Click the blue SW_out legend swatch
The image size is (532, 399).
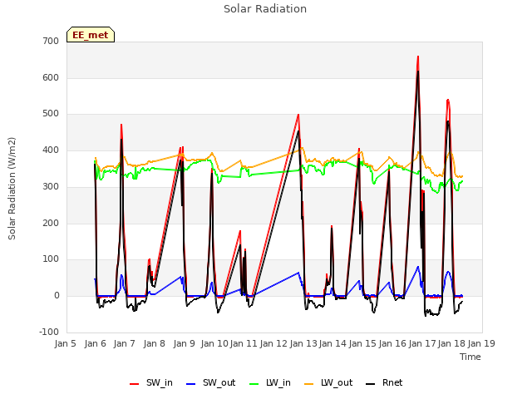click(191, 384)
